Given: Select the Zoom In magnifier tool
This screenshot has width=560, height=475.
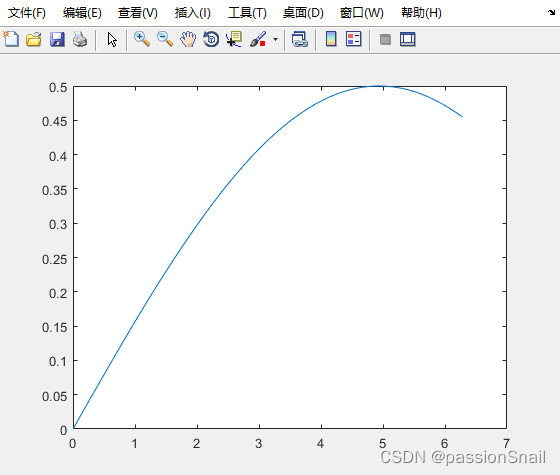Looking at the screenshot, I should click(x=142, y=39).
